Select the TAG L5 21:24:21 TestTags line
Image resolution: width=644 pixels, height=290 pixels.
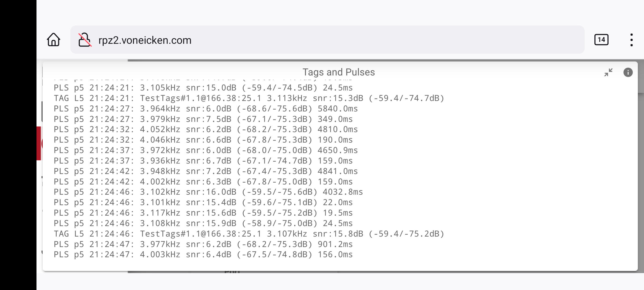249,98
